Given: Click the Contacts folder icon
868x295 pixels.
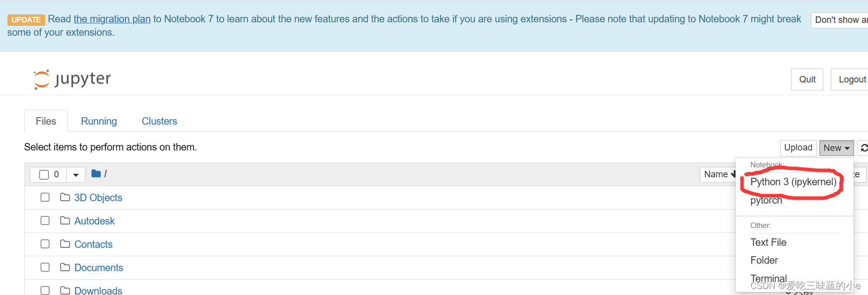Looking at the screenshot, I should pyautogui.click(x=65, y=244).
